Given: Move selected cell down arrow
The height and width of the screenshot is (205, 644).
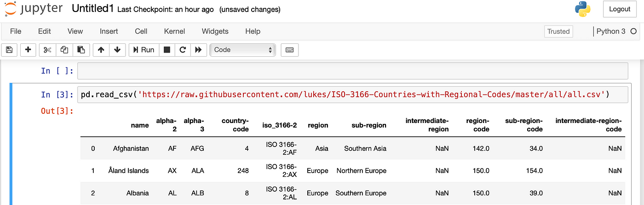Looking at the screenshot, I should [117, 50].
